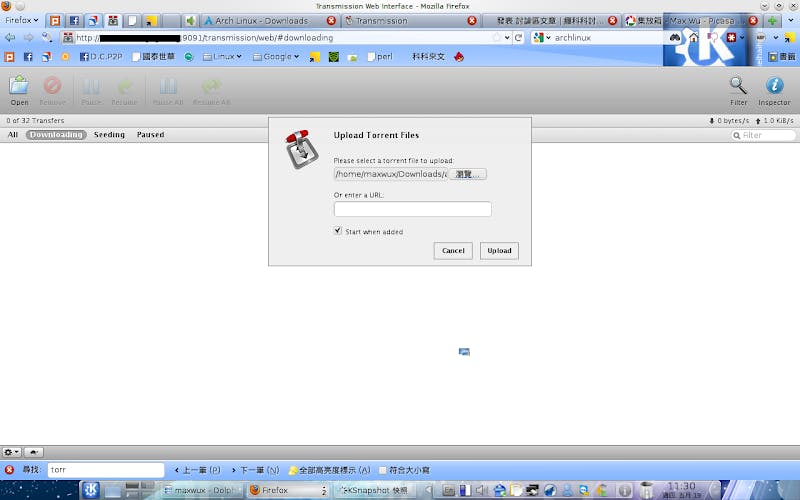This screenshot has width=800, height=500.
Task: Click the Pause All toolbar icon
Action: pos(168,91)
